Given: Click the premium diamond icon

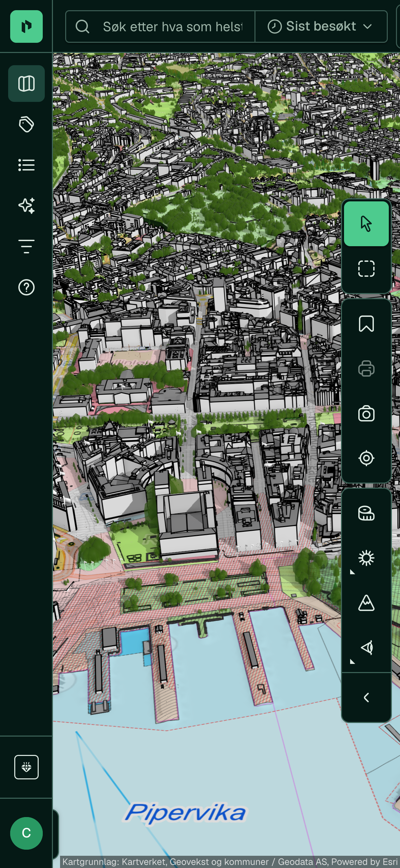Looking at the screenshot, I should [26, 767].
